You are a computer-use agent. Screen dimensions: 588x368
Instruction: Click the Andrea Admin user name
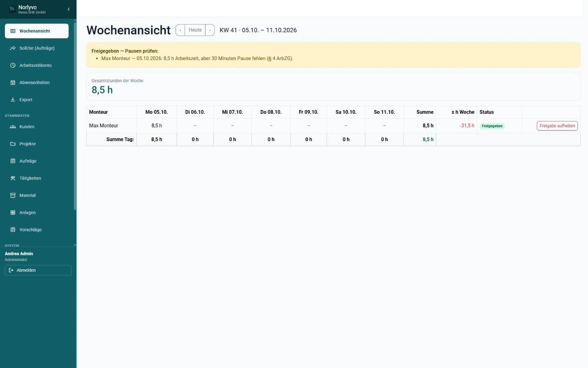coord(19,254)
